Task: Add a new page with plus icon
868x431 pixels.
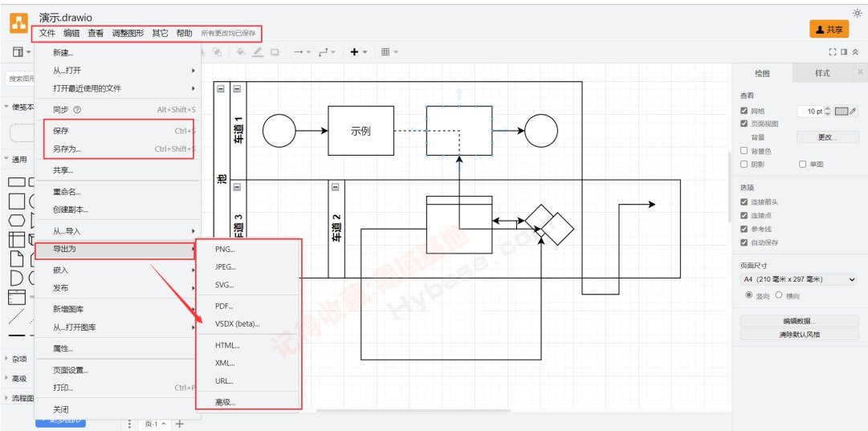Action: tap(179, 424)
